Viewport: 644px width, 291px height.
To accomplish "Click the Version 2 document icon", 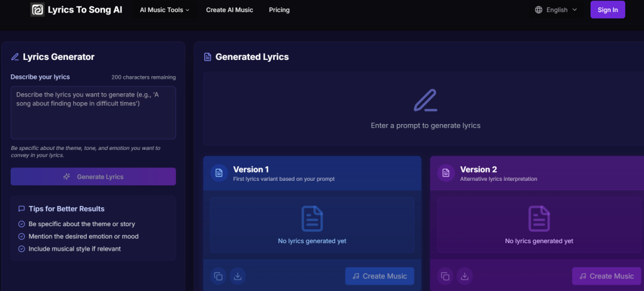I will coord(445,173).
